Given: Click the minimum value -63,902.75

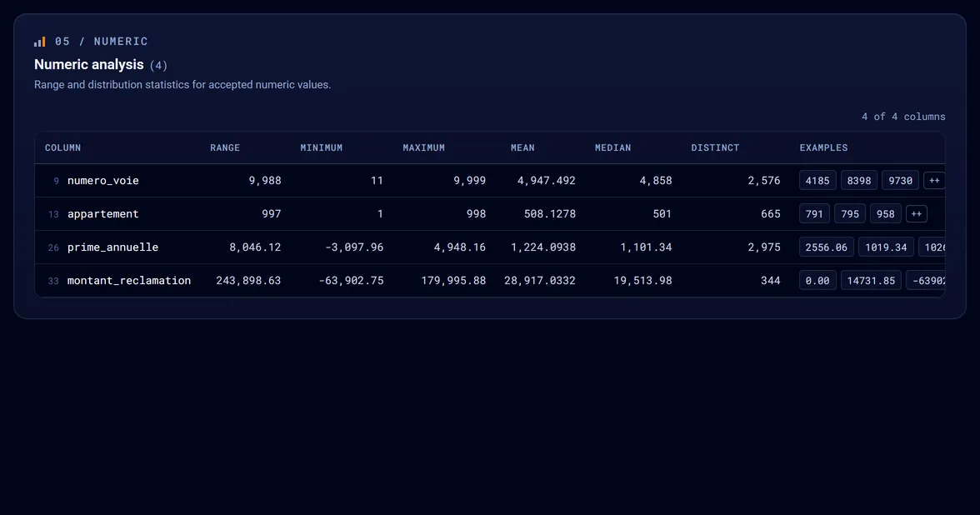Looking at the screenshot, I should (352, 281).
